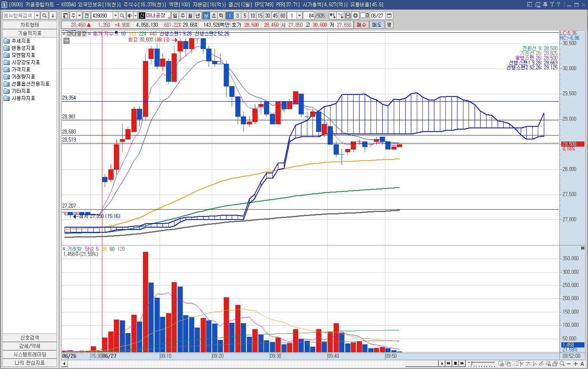Open the calendar date picker icon
588x369 pixels.
389,16
